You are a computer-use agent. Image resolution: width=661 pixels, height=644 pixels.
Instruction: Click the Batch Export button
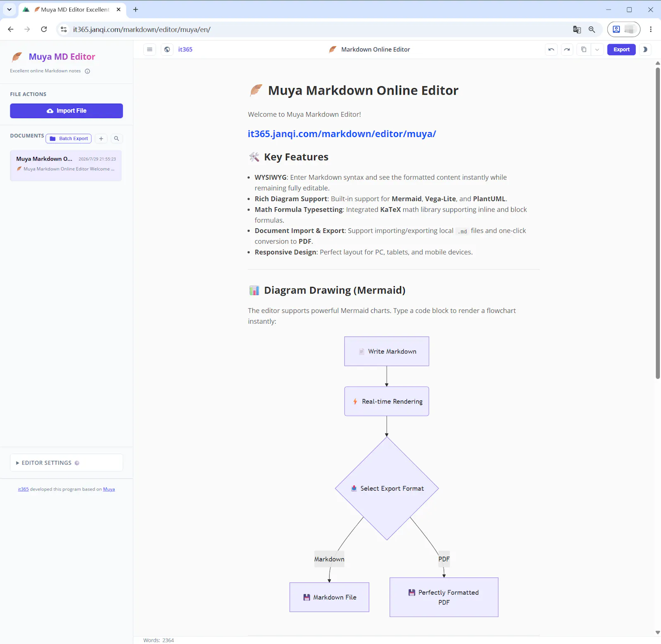pyautogui.click(x=69, y=139)
